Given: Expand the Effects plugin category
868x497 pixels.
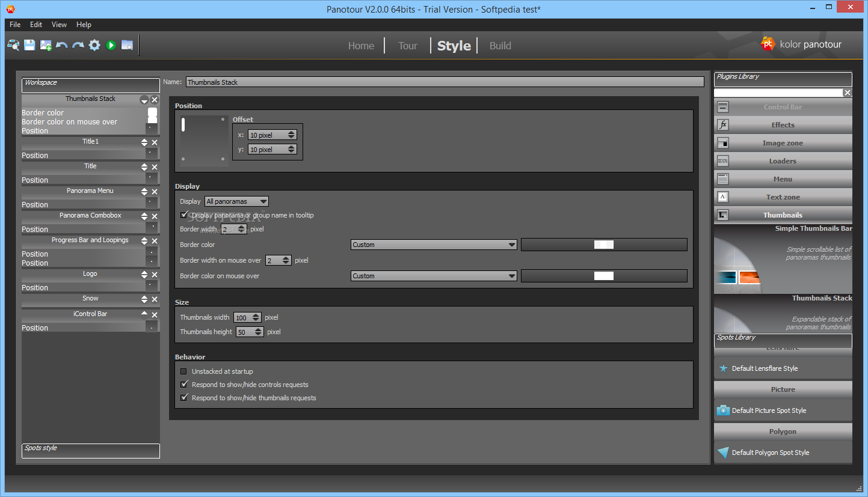Looking at the screenshot, I should (x=783, y=125).
